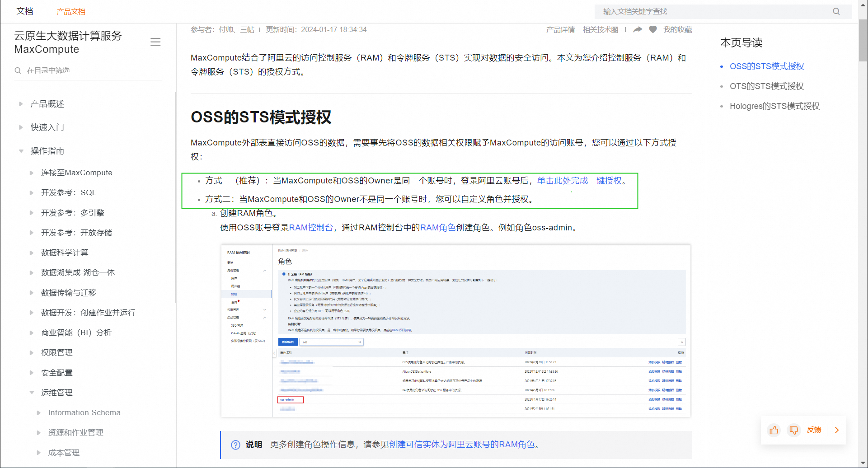Click the catalog filter magnifier icon
Image resolution: width=868 pixels, height=468 pixels.
click(18, 70)
